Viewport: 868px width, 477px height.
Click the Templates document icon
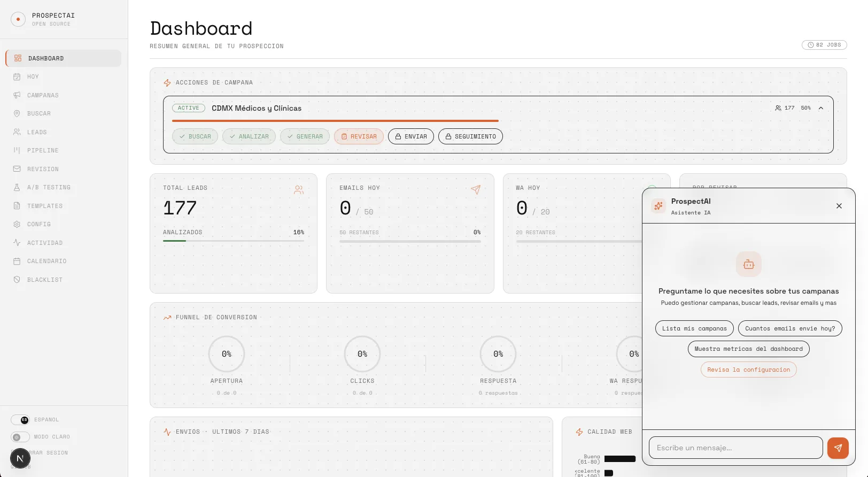(17, 206)
